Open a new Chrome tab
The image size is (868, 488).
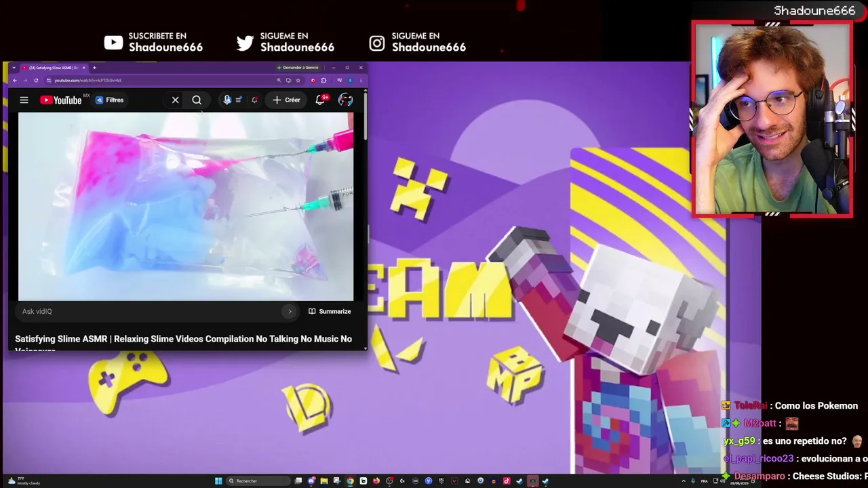[94, 68]
